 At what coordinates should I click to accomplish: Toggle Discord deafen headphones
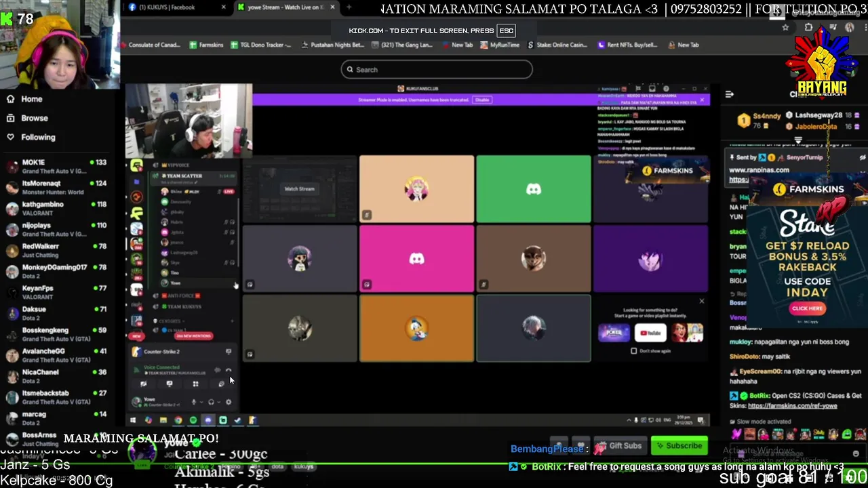coord(211,402)
